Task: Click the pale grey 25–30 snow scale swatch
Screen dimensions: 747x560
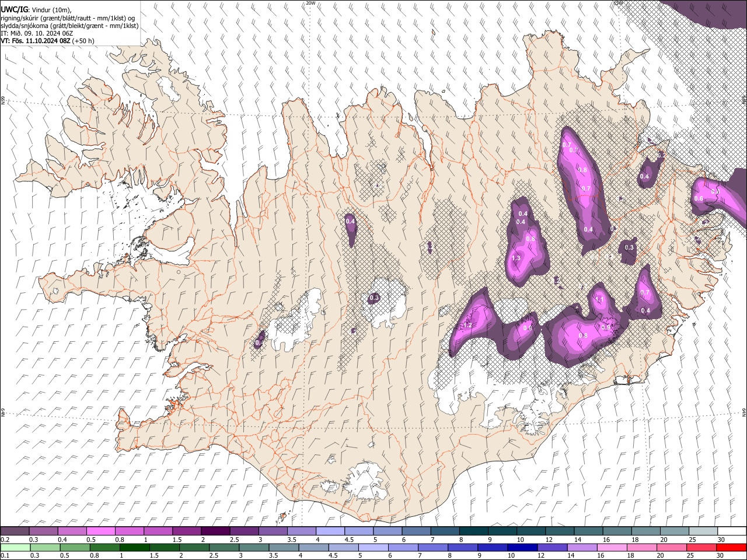Action: [703, 531]
